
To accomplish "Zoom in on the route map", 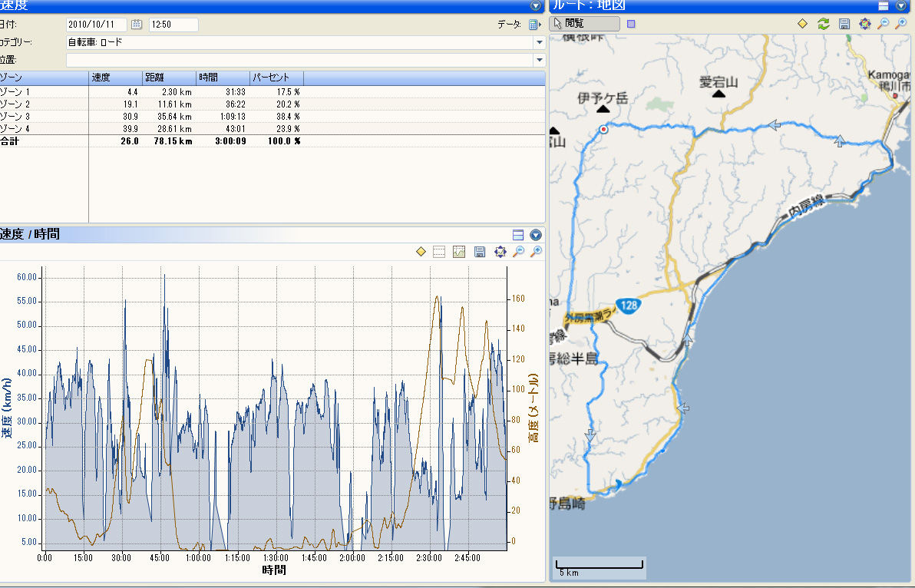I will (902, 23).
